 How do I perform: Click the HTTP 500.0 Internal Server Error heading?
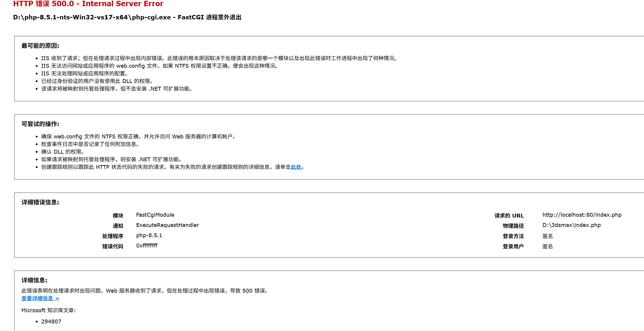click(88, 4)
